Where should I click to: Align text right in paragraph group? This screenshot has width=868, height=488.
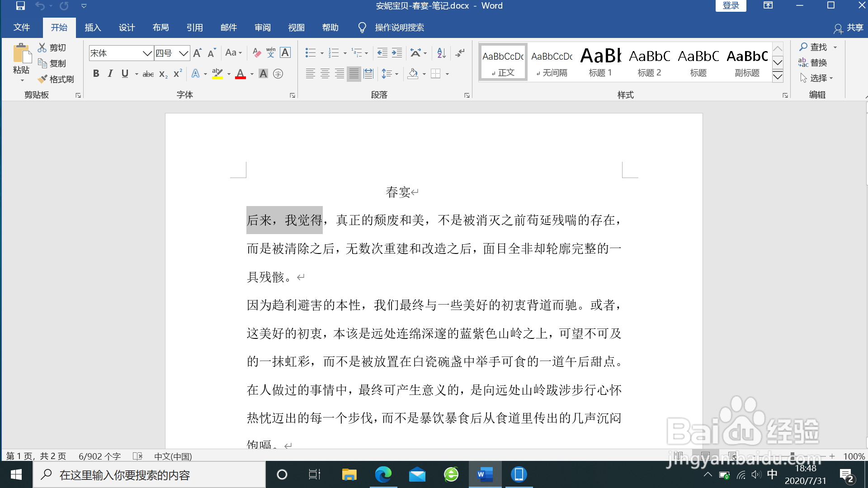(340, 74)
